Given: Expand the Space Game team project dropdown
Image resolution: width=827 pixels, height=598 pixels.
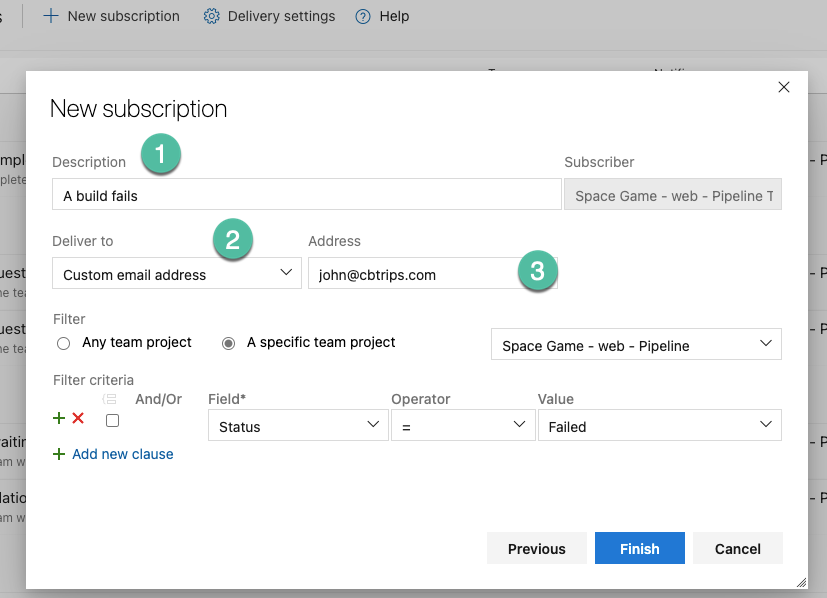Looking at the screenshot, I should [636, 344].
